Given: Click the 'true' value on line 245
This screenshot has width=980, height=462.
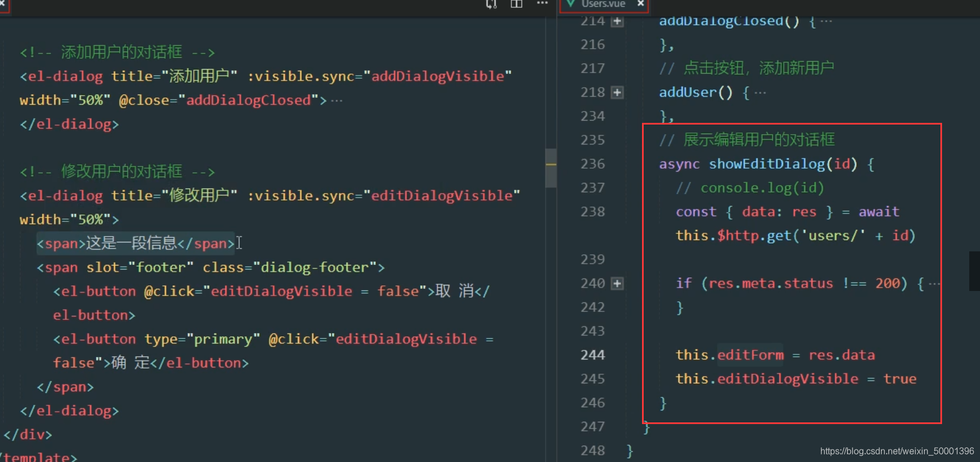Looking at the screenshot, I should (x=900, y=379).
